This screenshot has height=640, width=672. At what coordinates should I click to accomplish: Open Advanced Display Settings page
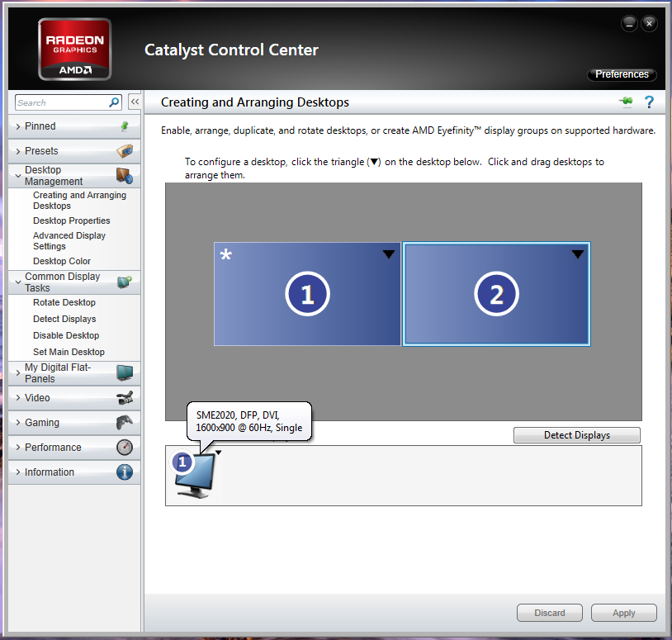tap(69, 241)
